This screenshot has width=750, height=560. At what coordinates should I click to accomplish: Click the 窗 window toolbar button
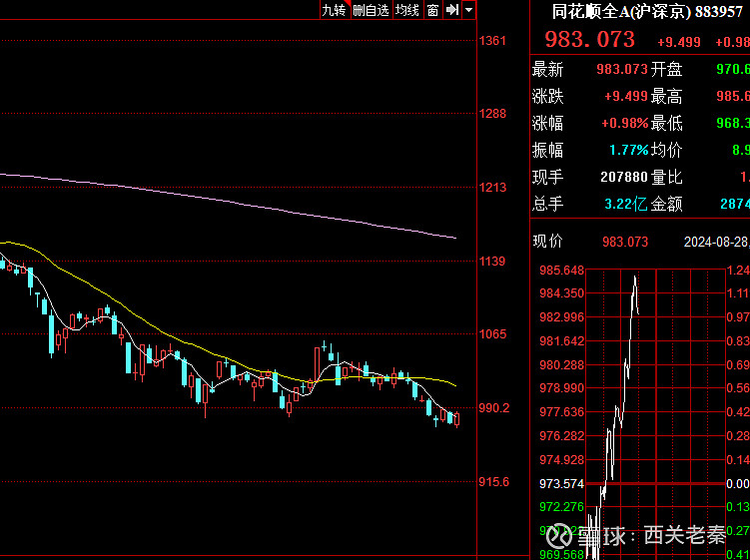tap(432, 10)
